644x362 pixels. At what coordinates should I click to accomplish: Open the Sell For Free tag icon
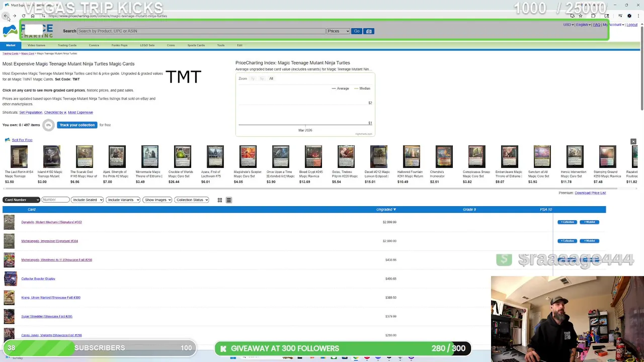coord(7,140)
